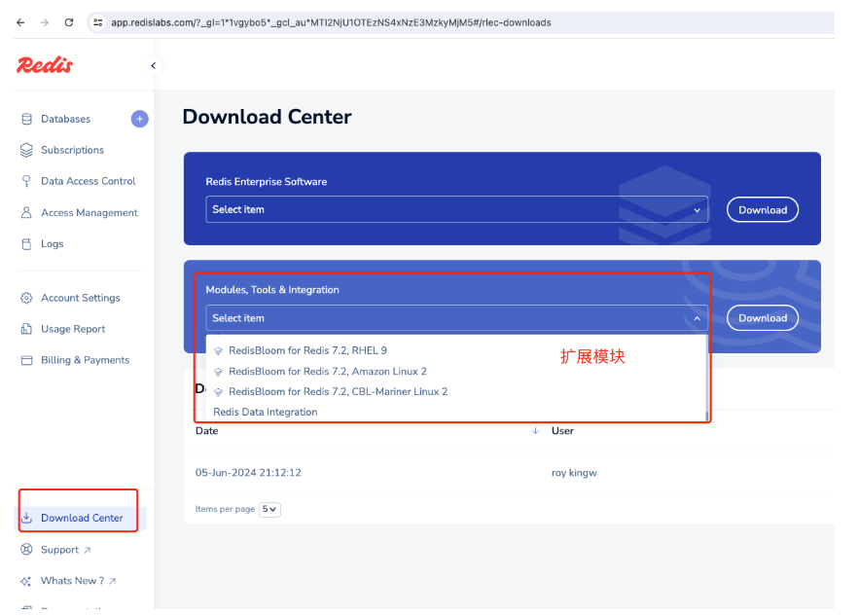Open the Support external link
The width and height of the screenshot is (859, 616).
pyautogui.click(x=66, y=550)
